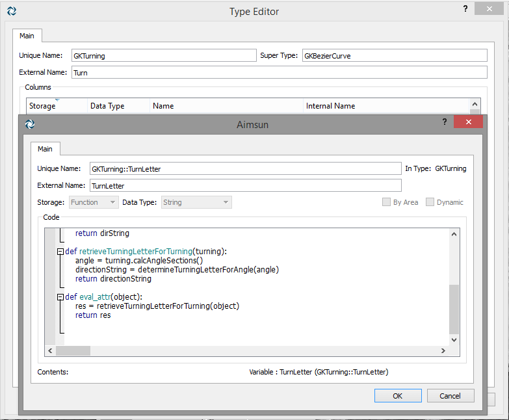Click the Unique Name field containing GKTurning::TurnLetter
This screenshot has width=509, height=420.
pyautogui.click(x=246, y=168)
